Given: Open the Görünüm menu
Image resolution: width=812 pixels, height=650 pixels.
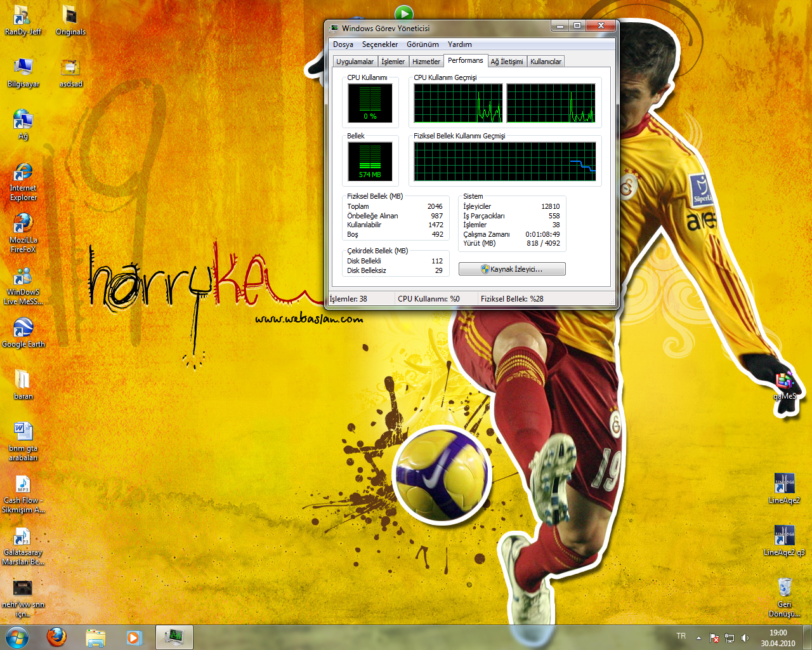Looking at the screenshot, I should point(422,44).
